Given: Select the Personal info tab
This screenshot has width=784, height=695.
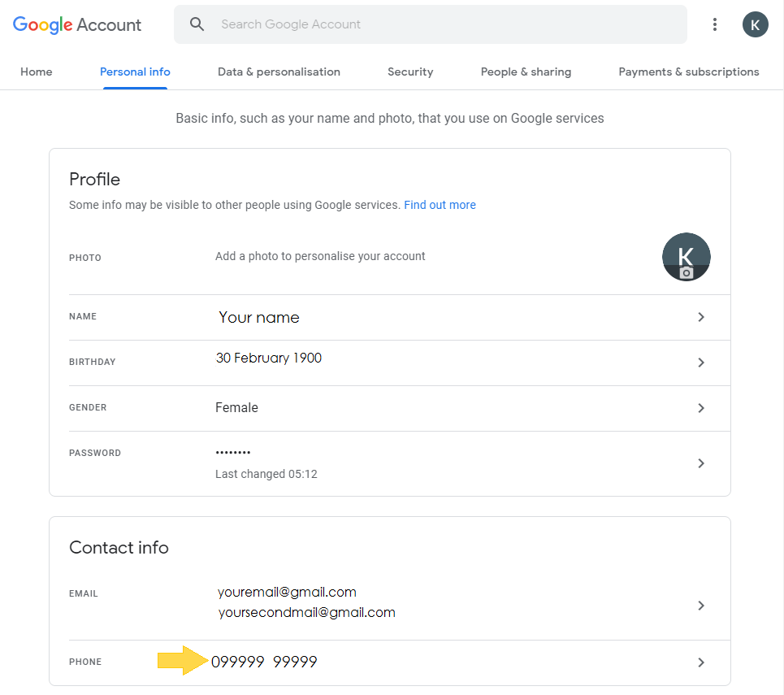Looking at the screenshot, I should (x=135, y=72).
